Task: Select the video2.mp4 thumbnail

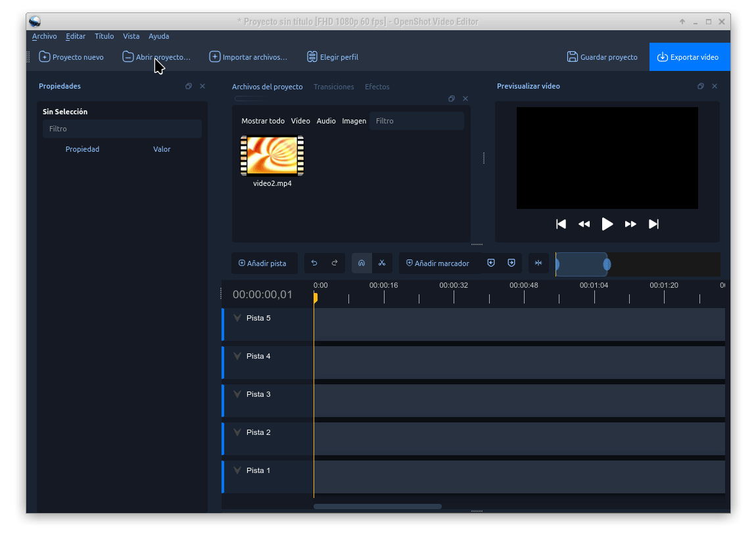Action: pyautogui.click(x=272, y=156)
